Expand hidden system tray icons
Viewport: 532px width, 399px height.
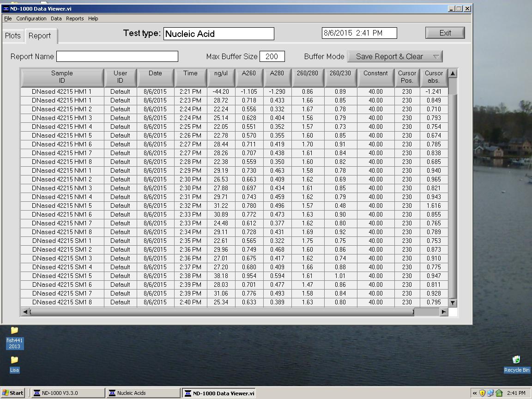pyautogui.click(x=474, y=393)
